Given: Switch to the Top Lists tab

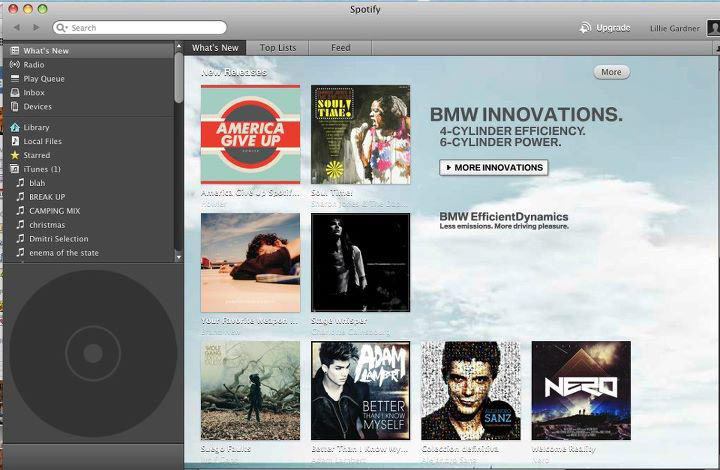Looking at the screenshot, I should pos(278,48).
